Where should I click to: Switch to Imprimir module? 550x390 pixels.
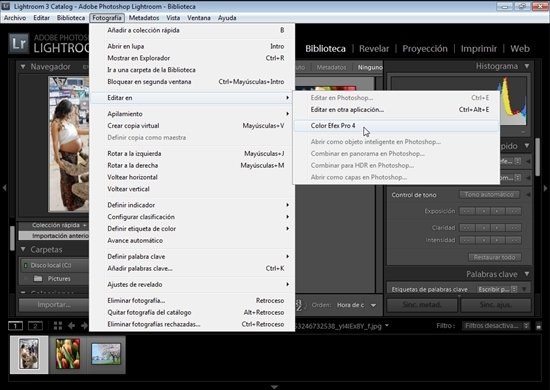tap(478, 48)
